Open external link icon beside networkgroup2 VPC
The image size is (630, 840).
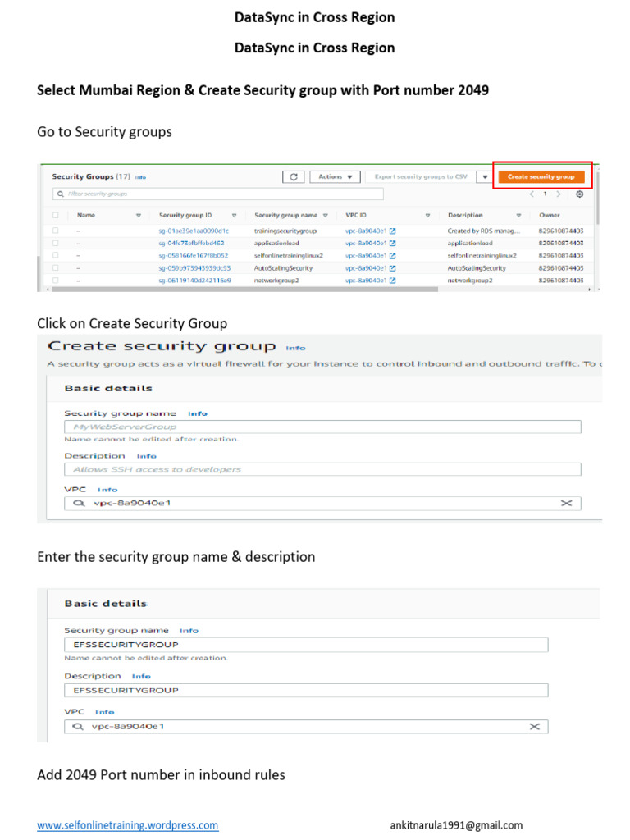click(393, 281)
